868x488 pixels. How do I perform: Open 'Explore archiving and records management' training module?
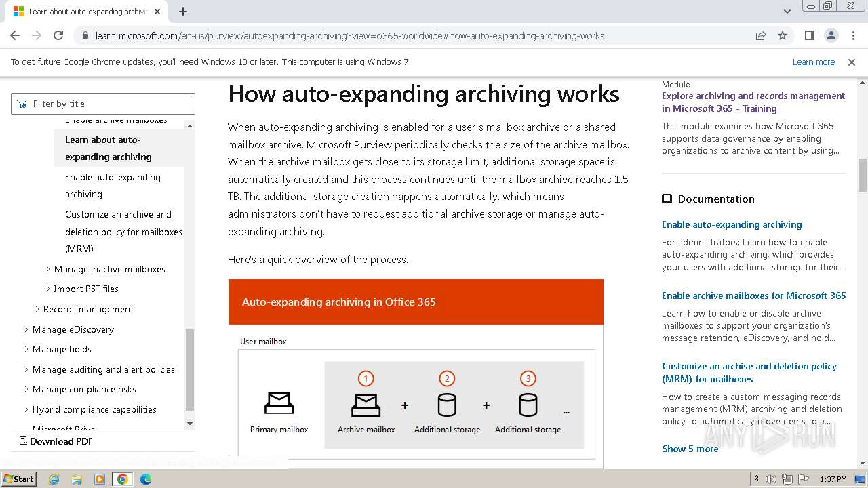click(x=753, y=102)
